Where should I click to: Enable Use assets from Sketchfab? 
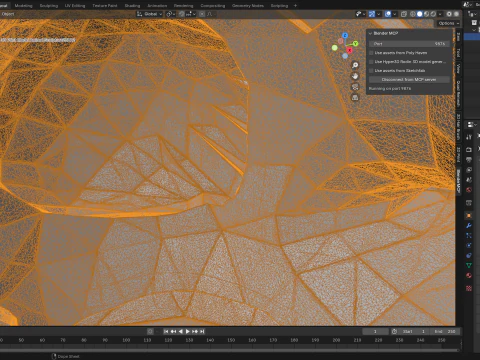(x=371, y=71)
